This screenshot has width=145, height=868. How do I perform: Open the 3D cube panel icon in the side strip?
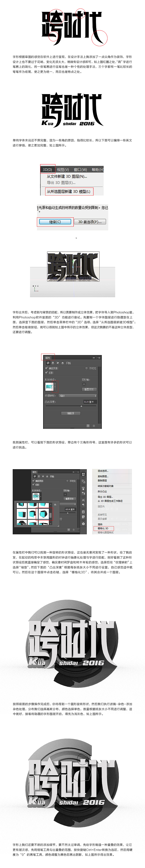point(83,524)
